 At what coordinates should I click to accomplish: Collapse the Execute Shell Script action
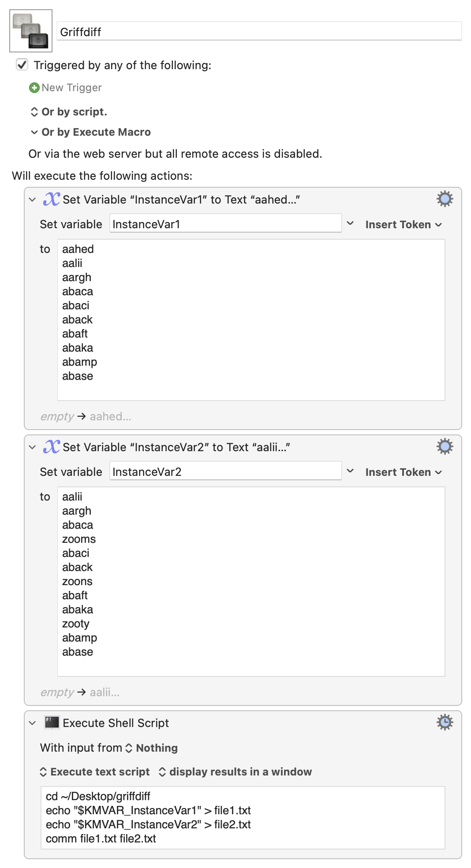pyautogui.click(x=32, y=723)
